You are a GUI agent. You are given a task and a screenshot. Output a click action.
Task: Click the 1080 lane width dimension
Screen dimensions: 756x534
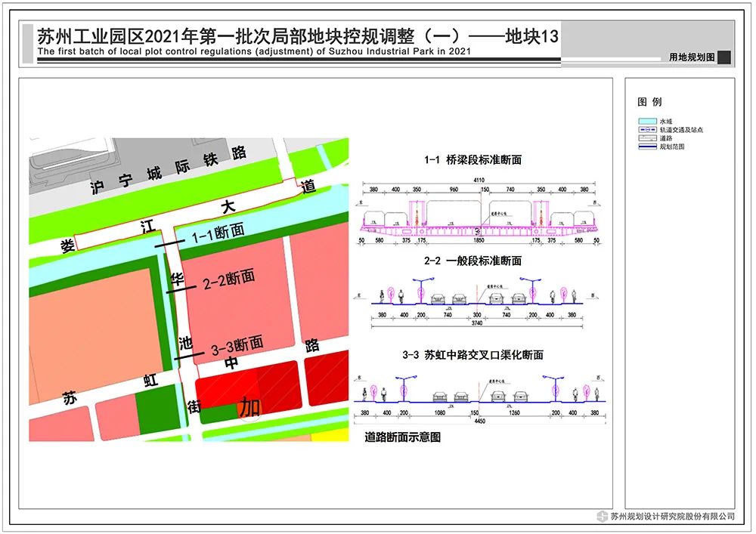(440, 413)
